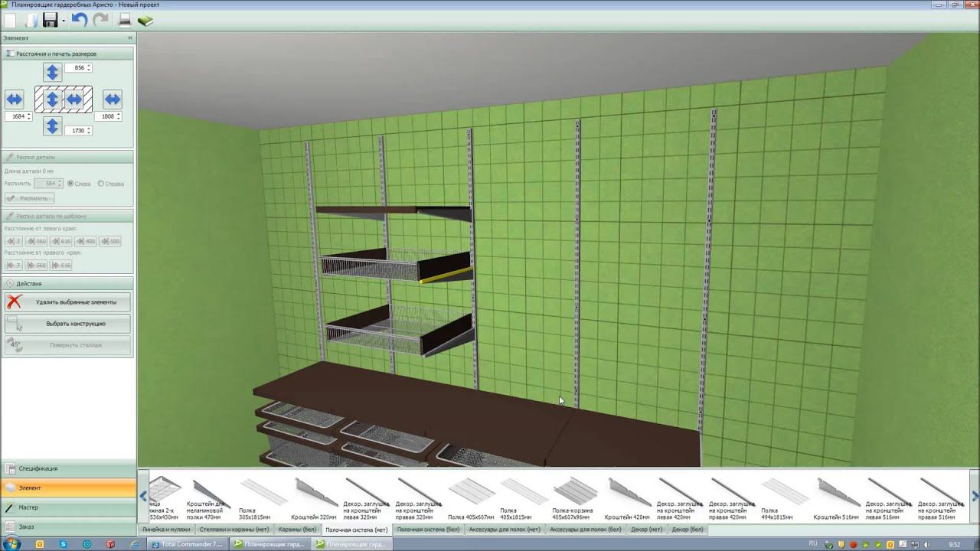Click the right distance field showing 1808

108,116
